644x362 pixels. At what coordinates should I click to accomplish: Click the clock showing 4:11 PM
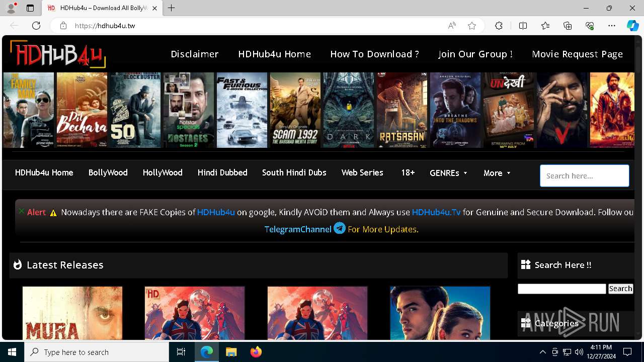click(601, 347)
